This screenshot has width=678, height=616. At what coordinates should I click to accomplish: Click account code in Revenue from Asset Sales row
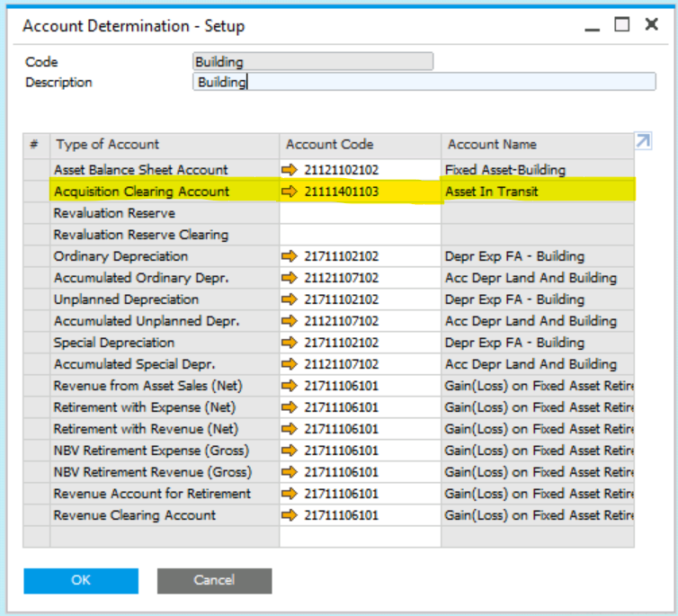click(x=341, y=386)
